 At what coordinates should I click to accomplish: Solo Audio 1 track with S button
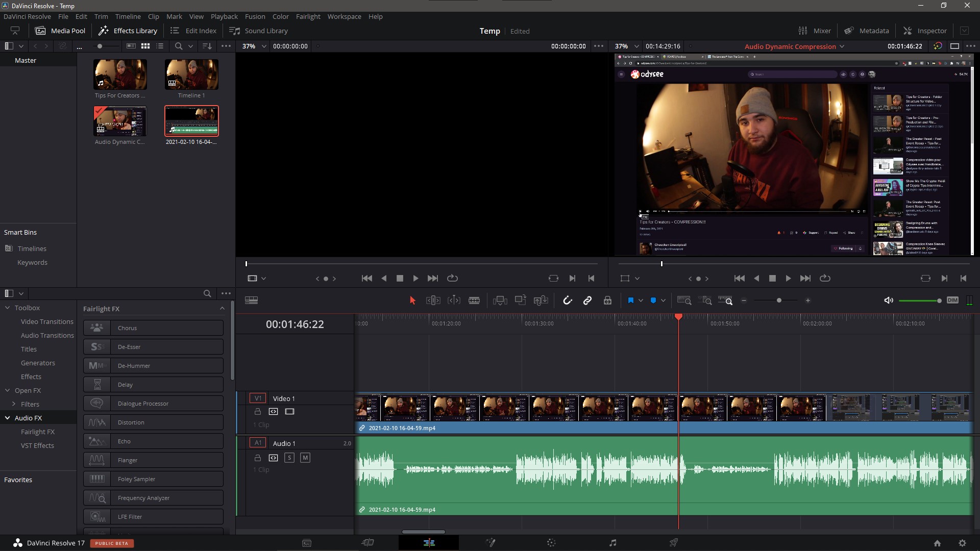pos(289,458)
